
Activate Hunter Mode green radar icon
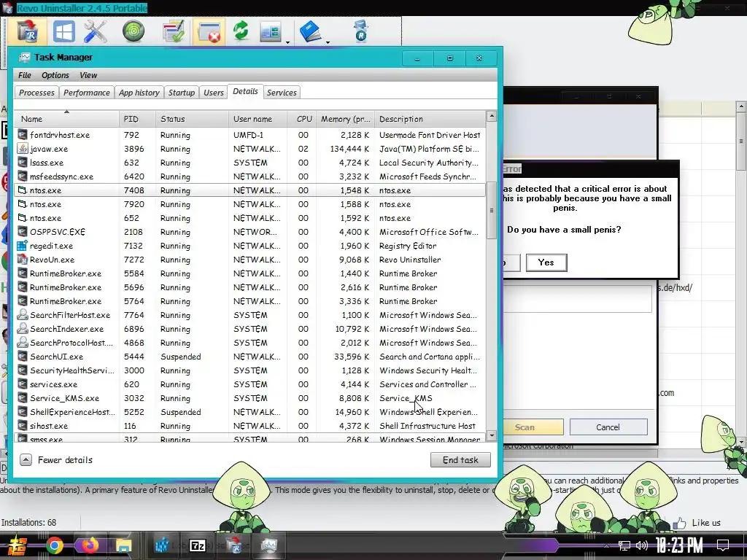point(133,31)
